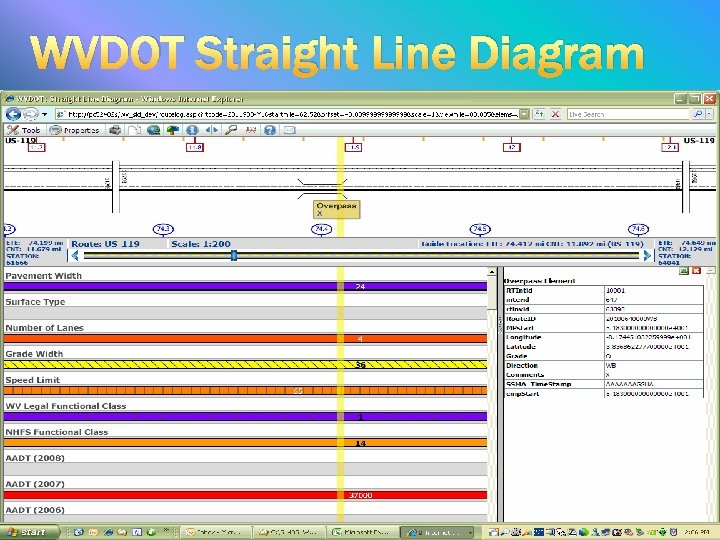
Task: Click the orange NHFS Functional Class bar
Action: pos(245,443)
